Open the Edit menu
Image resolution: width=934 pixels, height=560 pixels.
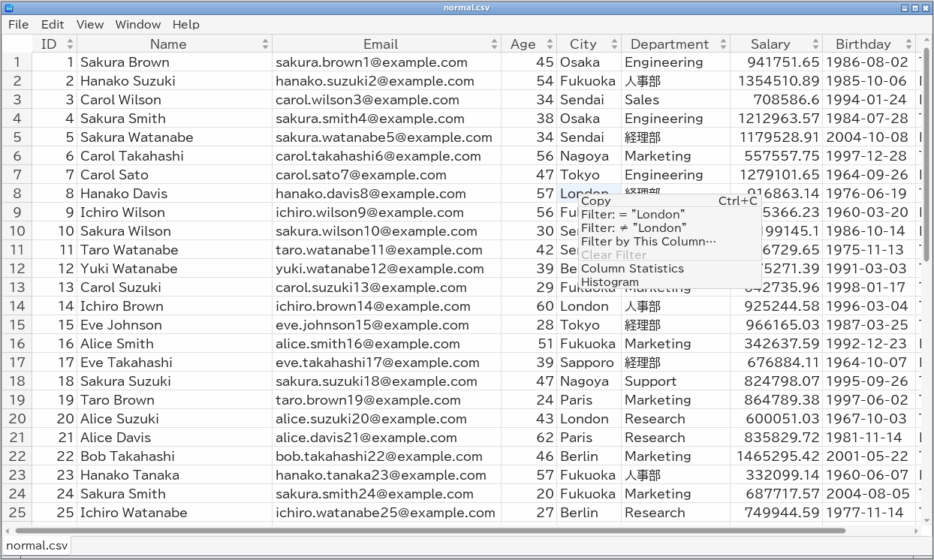[x=53, y=25]
